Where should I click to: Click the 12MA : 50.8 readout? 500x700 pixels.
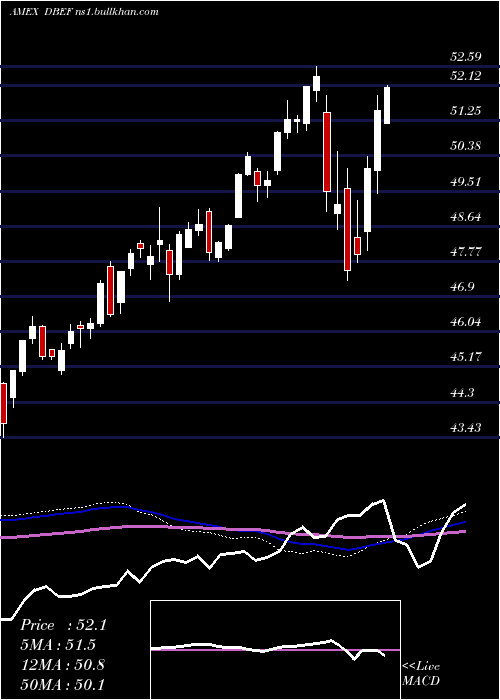(62, 665)
